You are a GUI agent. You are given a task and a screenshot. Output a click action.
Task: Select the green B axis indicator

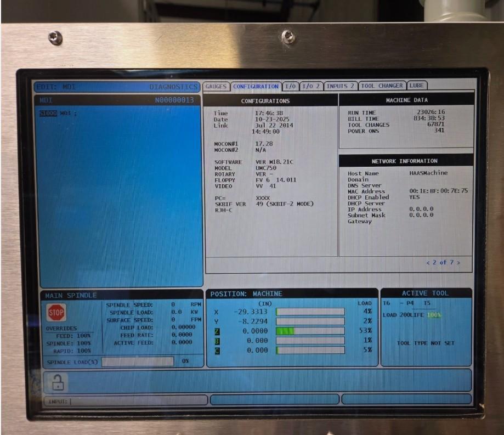click(216, 341)
